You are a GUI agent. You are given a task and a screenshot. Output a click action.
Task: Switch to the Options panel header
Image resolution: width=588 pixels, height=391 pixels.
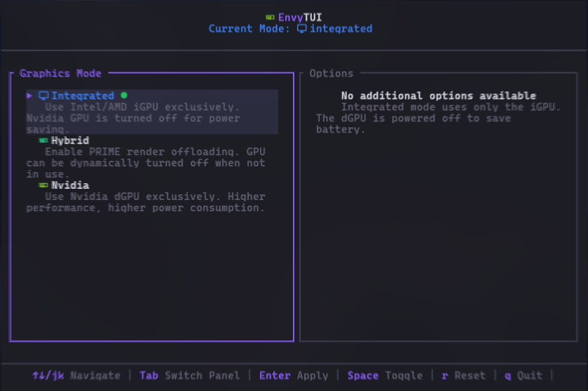pyautogui.click(x=331, y=74)
